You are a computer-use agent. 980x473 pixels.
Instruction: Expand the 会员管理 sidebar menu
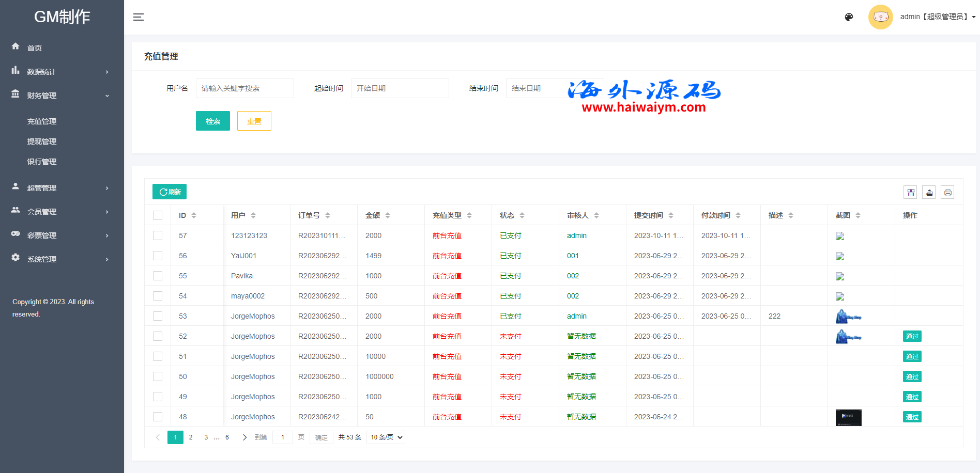tap(62, 212)
